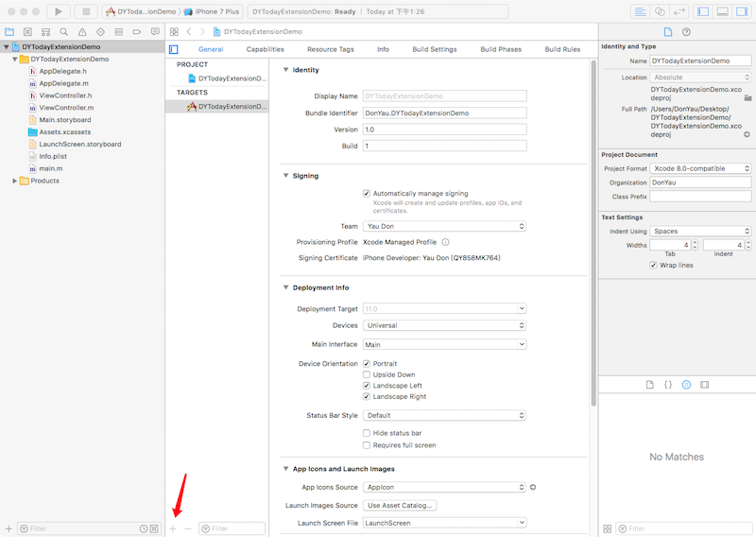Show the standard editor

point(641,11)
